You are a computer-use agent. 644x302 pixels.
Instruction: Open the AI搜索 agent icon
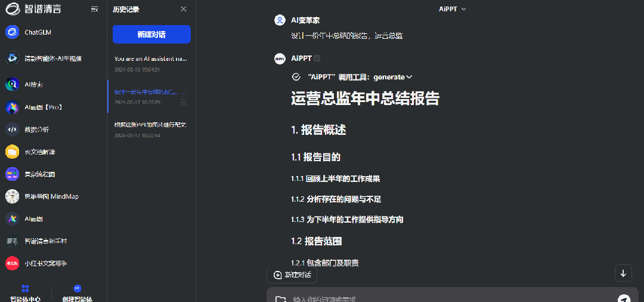[13, 84]
